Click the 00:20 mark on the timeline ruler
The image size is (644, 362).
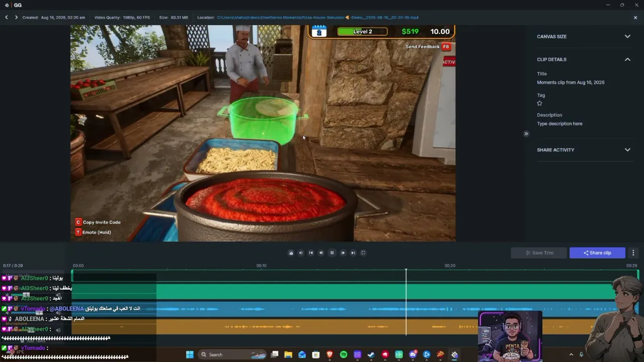pos(450,265)
